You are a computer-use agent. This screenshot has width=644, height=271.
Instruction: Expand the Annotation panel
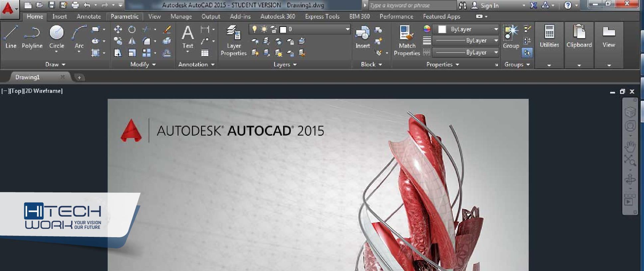[196, 64]
